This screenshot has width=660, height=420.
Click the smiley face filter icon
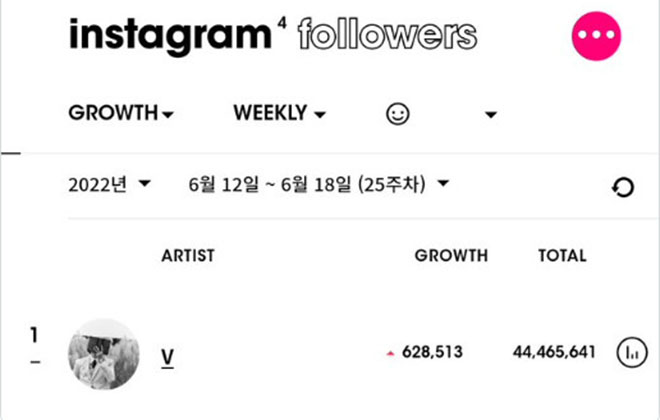(397, 114)
